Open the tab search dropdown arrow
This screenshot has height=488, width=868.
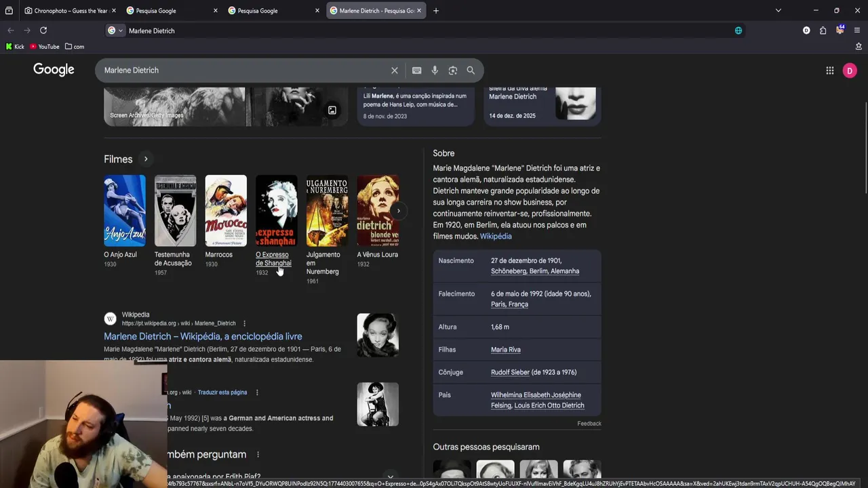[x=778, y=11]
